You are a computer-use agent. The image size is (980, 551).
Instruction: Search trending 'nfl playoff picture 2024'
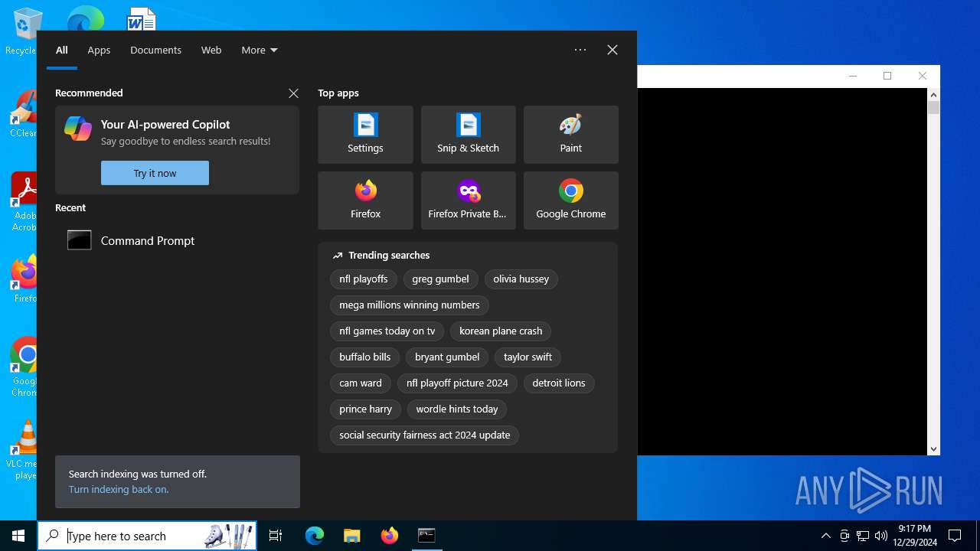pyautogui.click(x=457, y=383)
